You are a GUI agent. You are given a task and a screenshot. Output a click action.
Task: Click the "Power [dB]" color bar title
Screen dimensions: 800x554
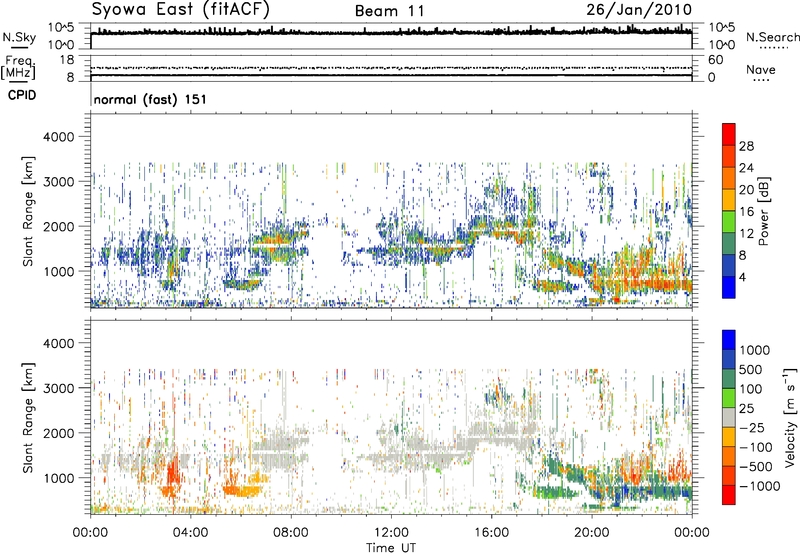[x=763, y=211]
